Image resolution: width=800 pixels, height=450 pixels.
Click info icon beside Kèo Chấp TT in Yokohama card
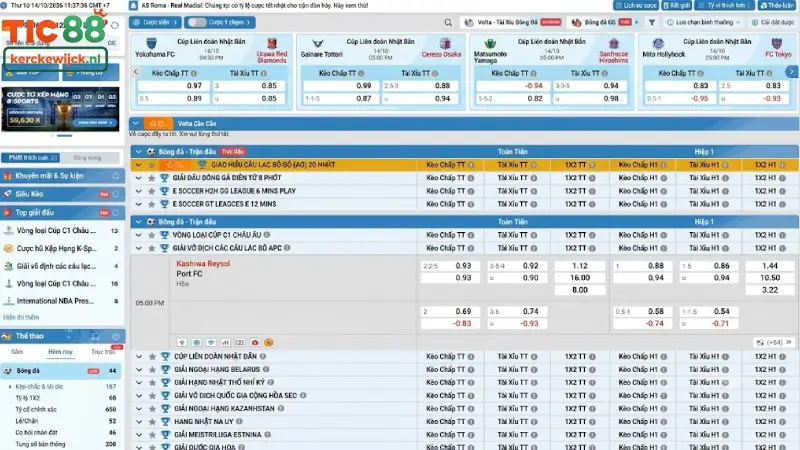point(194,73)
